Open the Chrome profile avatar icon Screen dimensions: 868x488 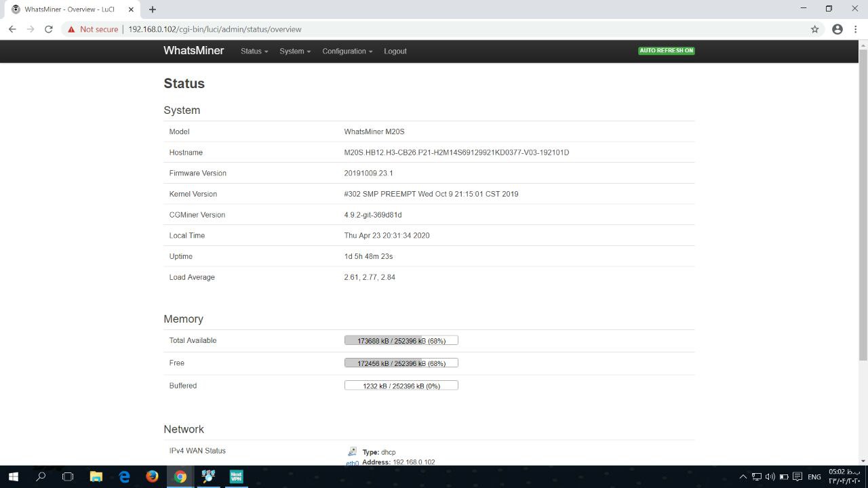pyautogui.click(x=837, y=29)
